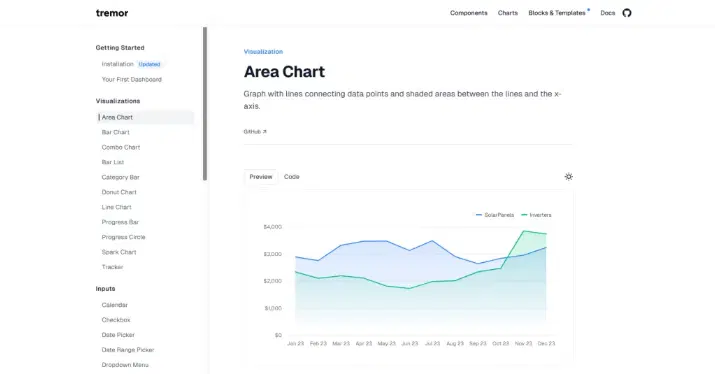715x374 pixels.
Task: Click the Updated badge beside Installation
Action: pos(149,64)
